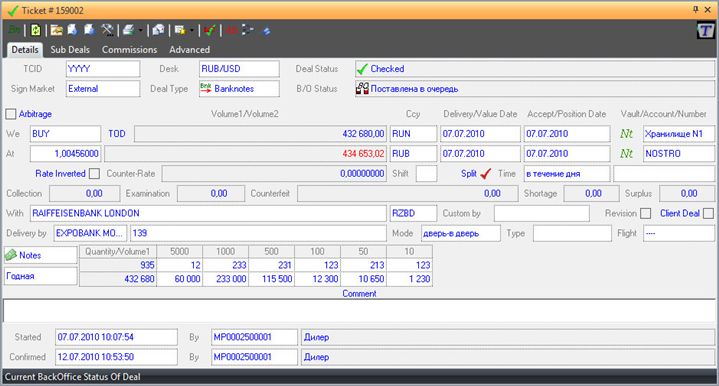719x386 pixels.
Task: Click the red Volume2 value 434 653,02
Action: click(363, 154)
